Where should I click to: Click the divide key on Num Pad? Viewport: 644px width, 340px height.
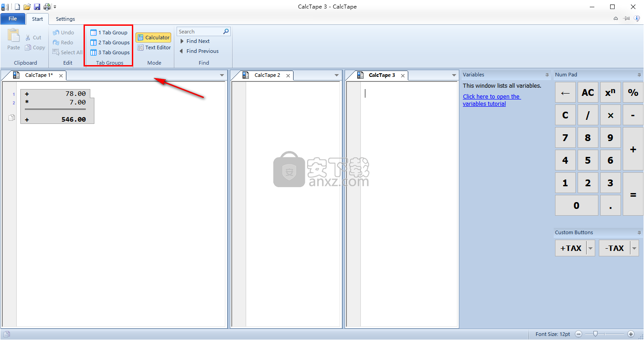click(x=588, y=115)
